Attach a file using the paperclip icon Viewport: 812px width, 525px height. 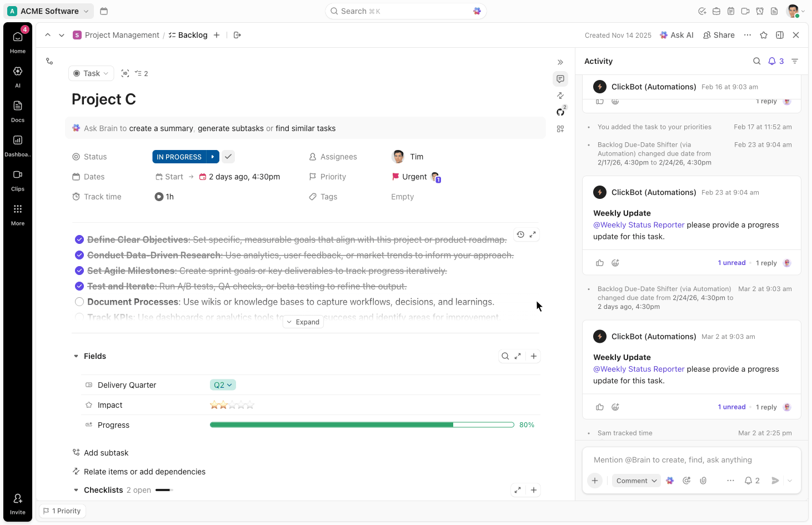(703, 480)
